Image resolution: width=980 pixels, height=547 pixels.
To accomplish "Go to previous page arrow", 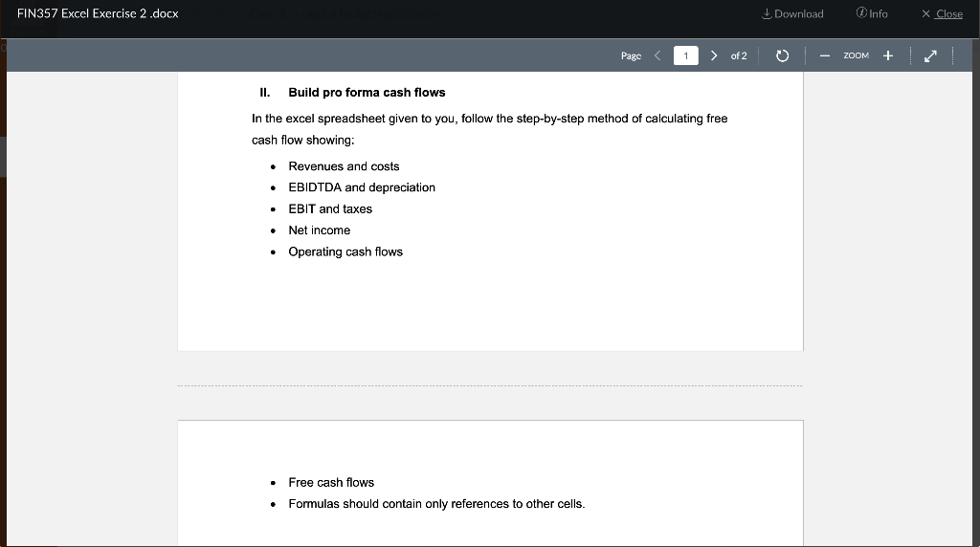I will [657, 55].
